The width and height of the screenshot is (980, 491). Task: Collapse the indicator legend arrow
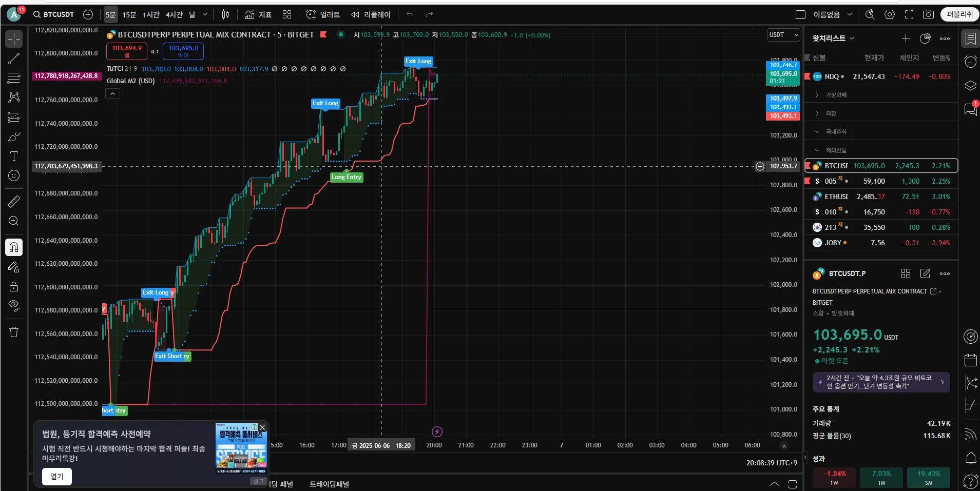[112, 94]
